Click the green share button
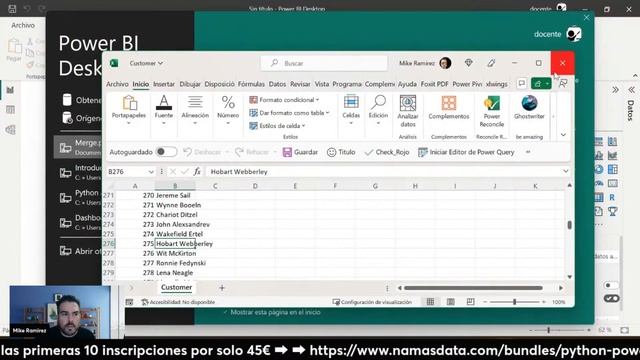This screenshot has width=640, height=360. point(541,84)
